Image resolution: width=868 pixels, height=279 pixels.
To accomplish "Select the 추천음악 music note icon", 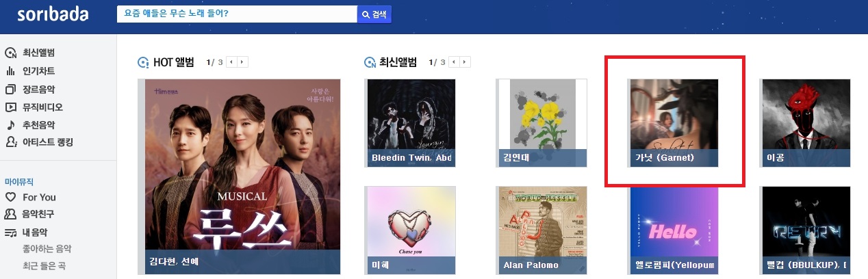I will (x=10, y=124).
